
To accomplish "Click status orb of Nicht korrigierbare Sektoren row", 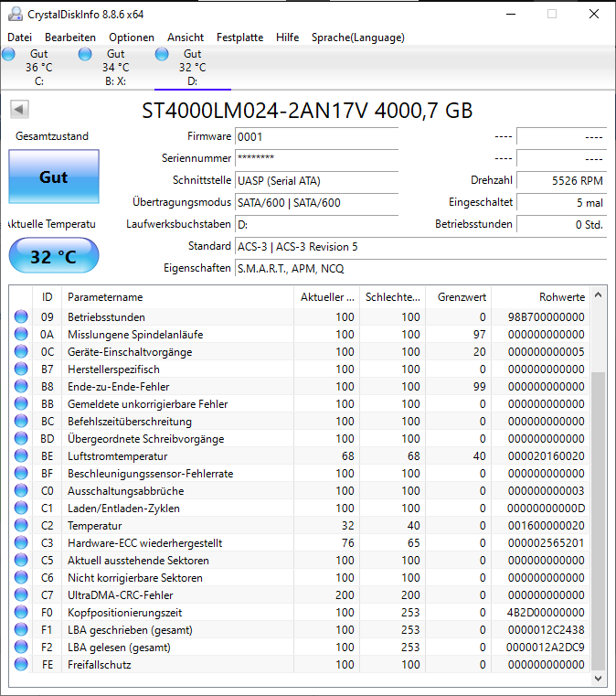I will pyautogui.click(x=21, y=577).
